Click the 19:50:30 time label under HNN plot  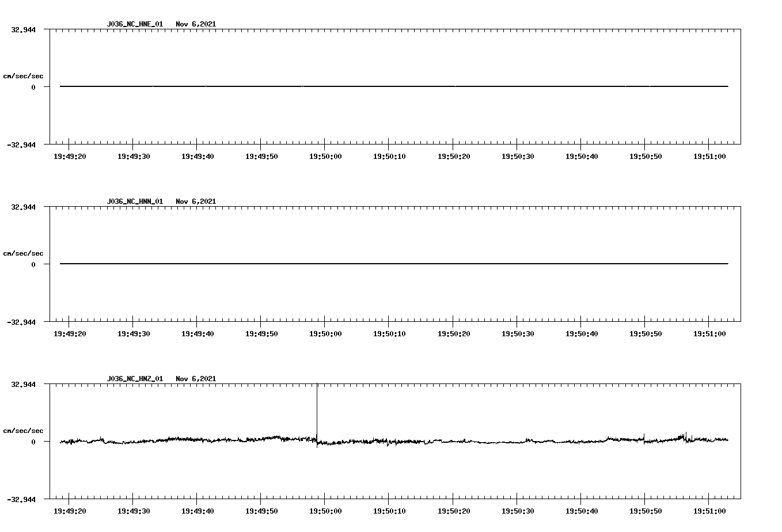pos(518,333)
